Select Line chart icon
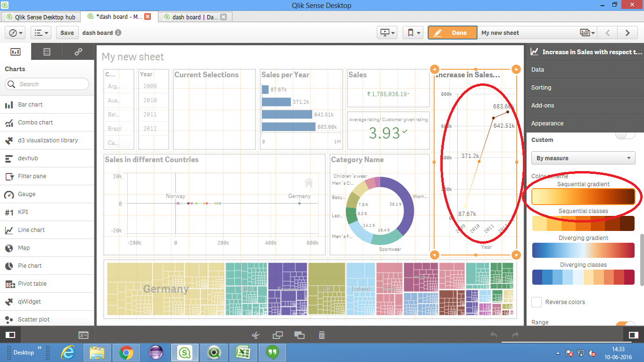644x362 pixels. (9, 230)
